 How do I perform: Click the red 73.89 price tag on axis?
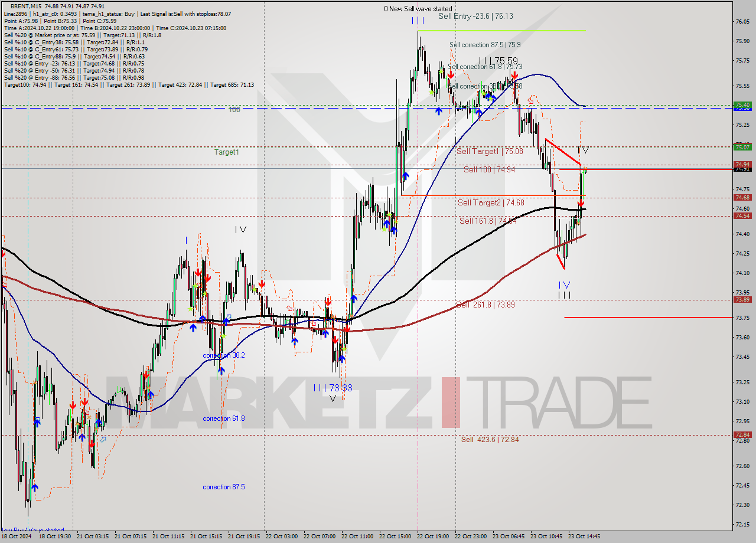742,300
